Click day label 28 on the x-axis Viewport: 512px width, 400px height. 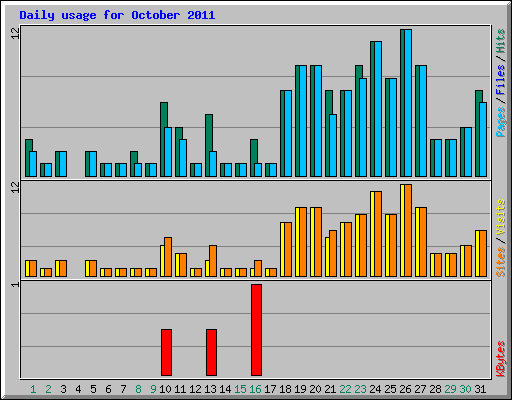[x=435, y=389]
